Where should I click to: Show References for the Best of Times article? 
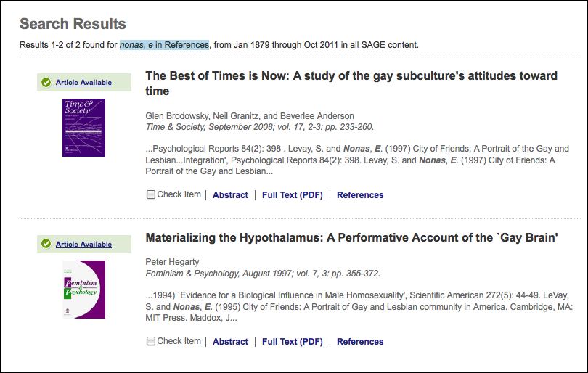360,195
